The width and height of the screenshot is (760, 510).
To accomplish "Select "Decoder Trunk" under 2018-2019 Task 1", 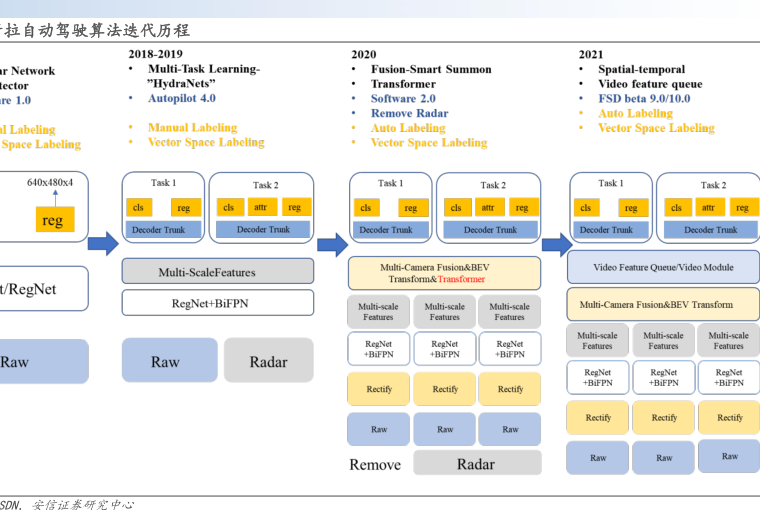I will tap(163, 229).
